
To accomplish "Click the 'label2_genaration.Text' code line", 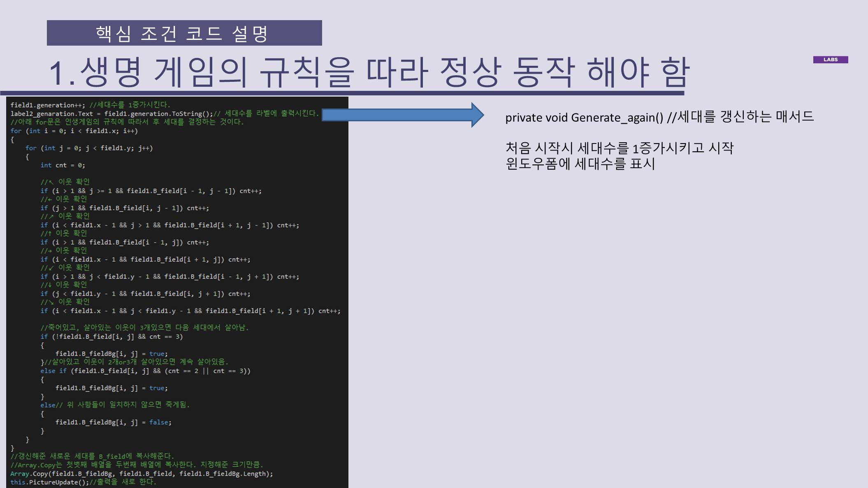I will click(x=111, y=113).
